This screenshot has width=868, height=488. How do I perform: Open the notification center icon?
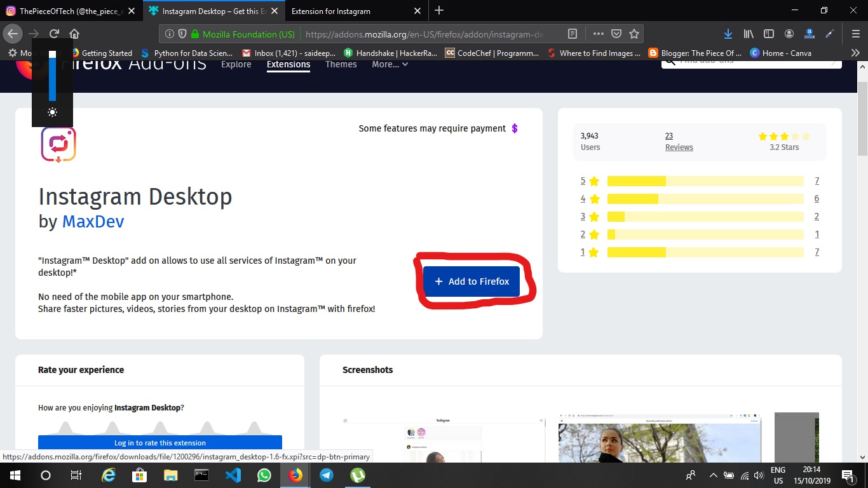tap(847, 475)
